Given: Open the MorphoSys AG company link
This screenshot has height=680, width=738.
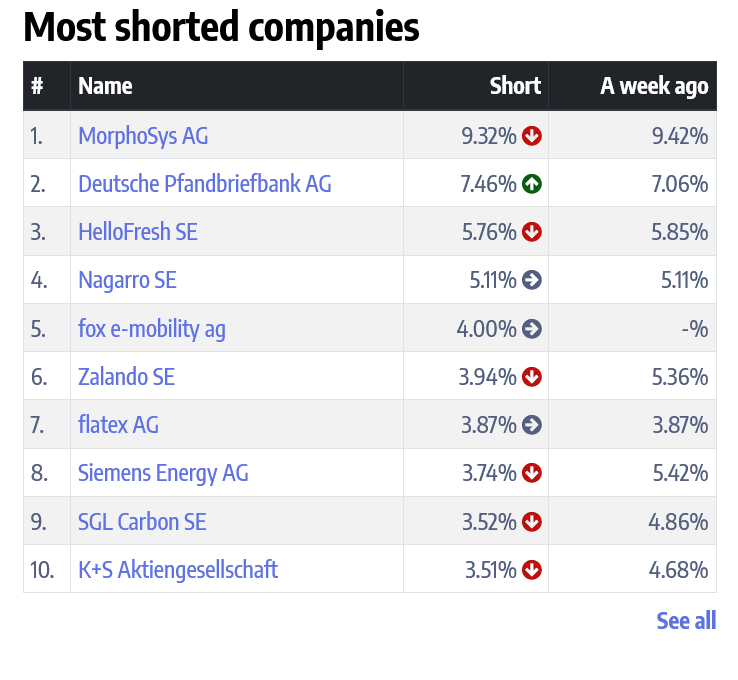Looking at the screenshot, I should point(143,136).
